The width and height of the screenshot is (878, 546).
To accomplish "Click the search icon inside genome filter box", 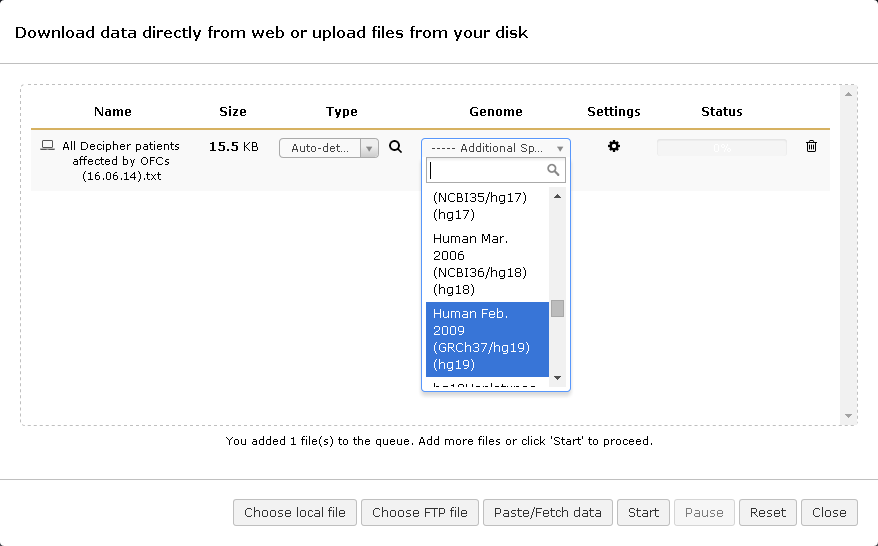I will [x=553, y=171].
